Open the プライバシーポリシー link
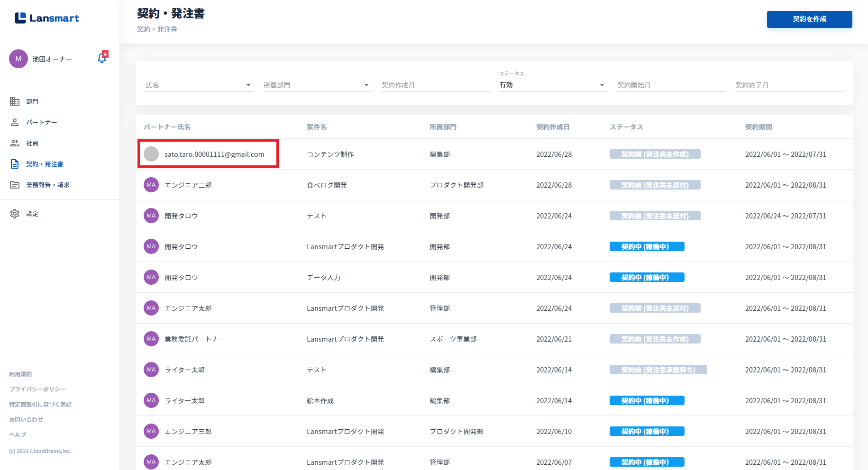The image size is (868, 470). click(37, 389)
